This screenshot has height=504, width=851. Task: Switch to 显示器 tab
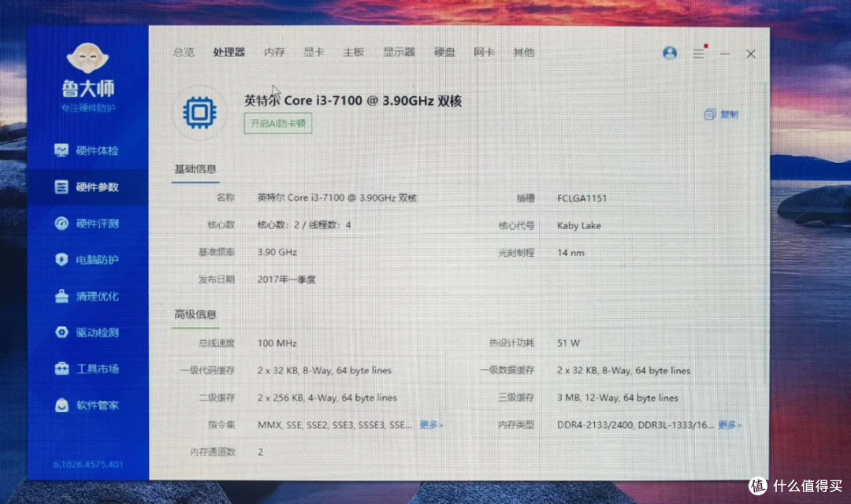pyautogui.click(x=399, y=52)
